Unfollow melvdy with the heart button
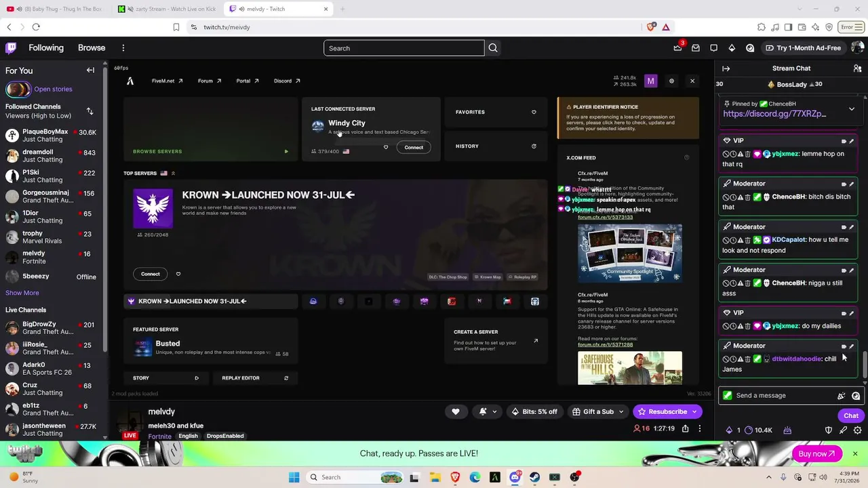 (456, 411)
